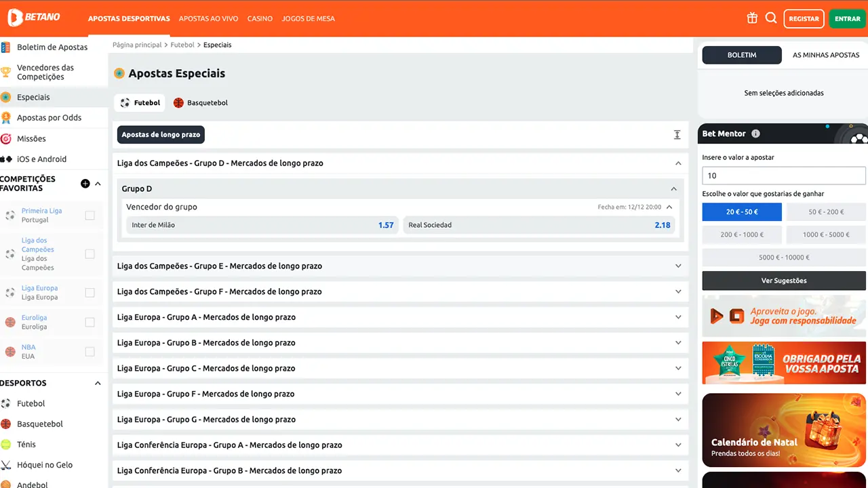
Task: Switch to As Minhas Apostas tab
Action: [x=825, y=55]
